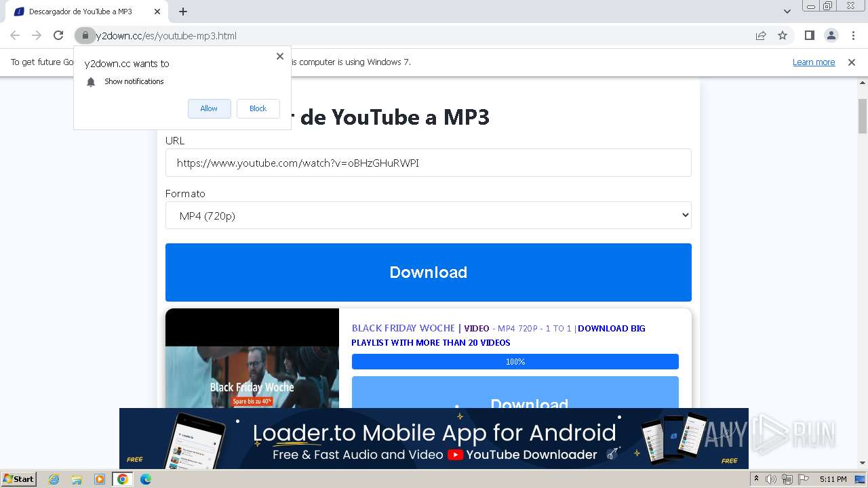
Task: Click the Download big playlist link
Action: click(x=498, y=335)
